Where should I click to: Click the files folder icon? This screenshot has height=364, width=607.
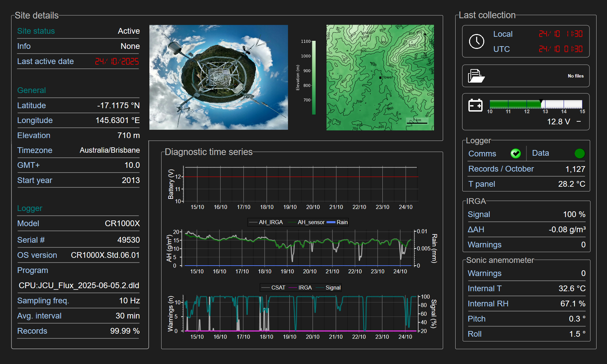point(476,76)
